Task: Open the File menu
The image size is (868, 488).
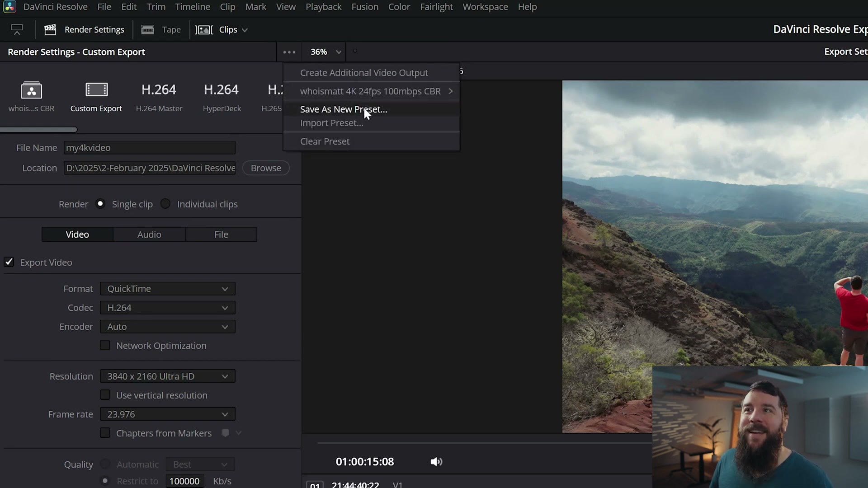Action: click(x=104, y=7)
